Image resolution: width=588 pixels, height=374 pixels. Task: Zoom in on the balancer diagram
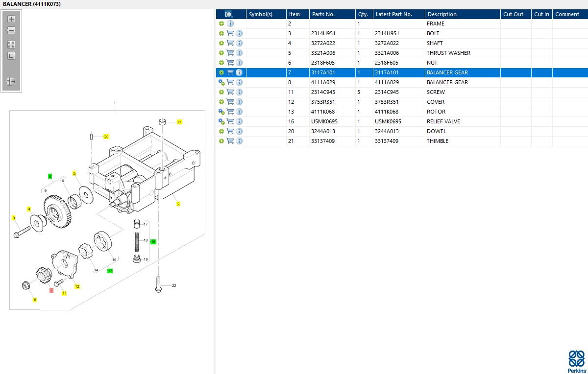pos(11,19)
